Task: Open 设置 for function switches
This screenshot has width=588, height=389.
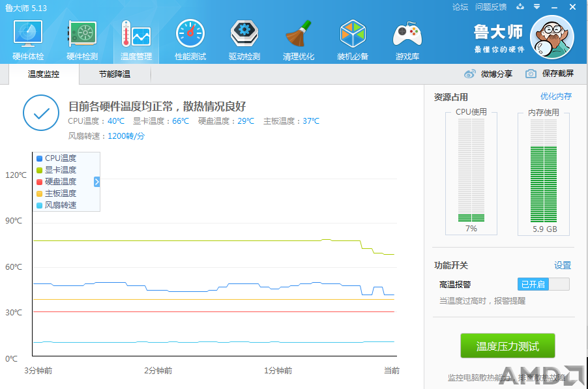Action: (x=563, y=265)
